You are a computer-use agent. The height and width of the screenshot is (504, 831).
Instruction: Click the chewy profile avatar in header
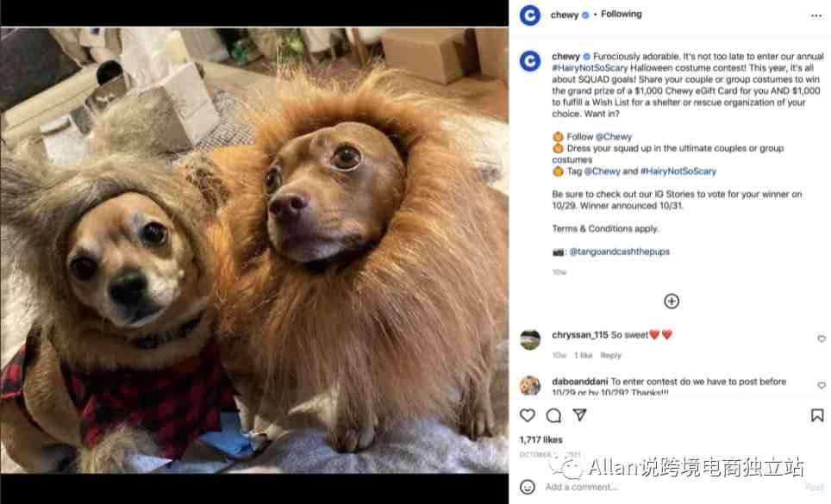(x=530, y=15)
